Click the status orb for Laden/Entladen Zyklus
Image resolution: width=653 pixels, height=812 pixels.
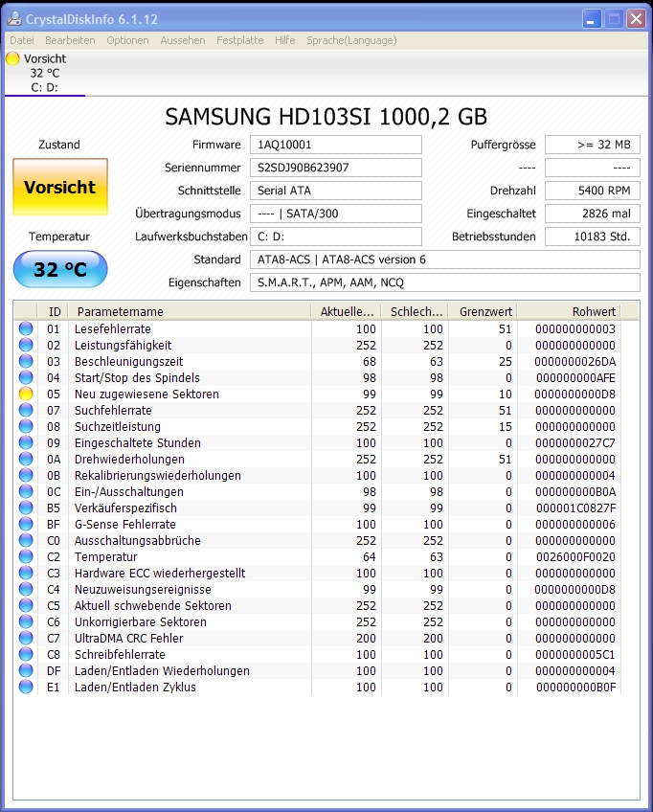tap(26, 688)
